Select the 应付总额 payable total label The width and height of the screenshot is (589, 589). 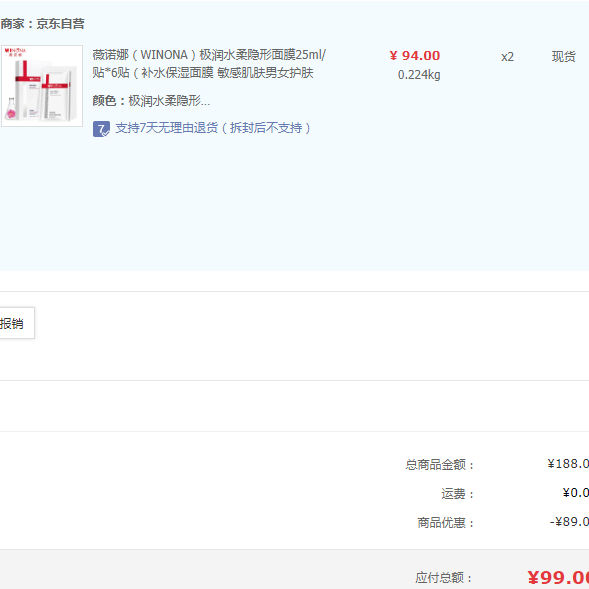443,577
